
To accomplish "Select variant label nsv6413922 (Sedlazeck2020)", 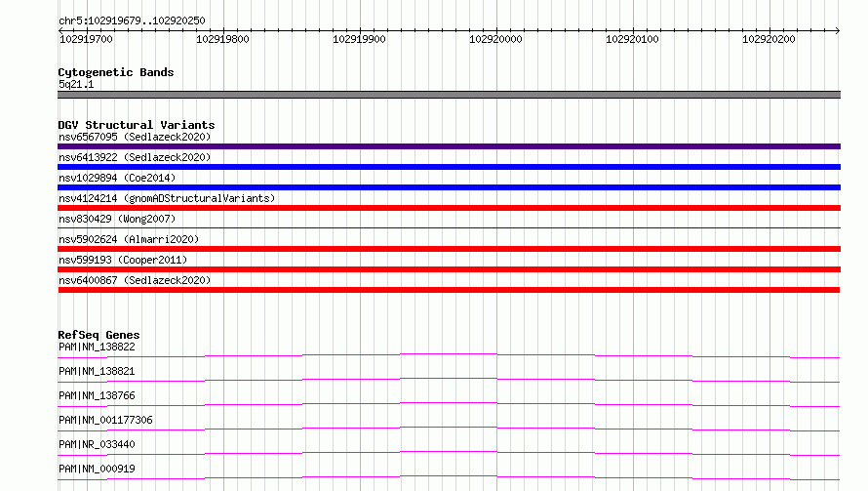I will (x=135, y=157).
